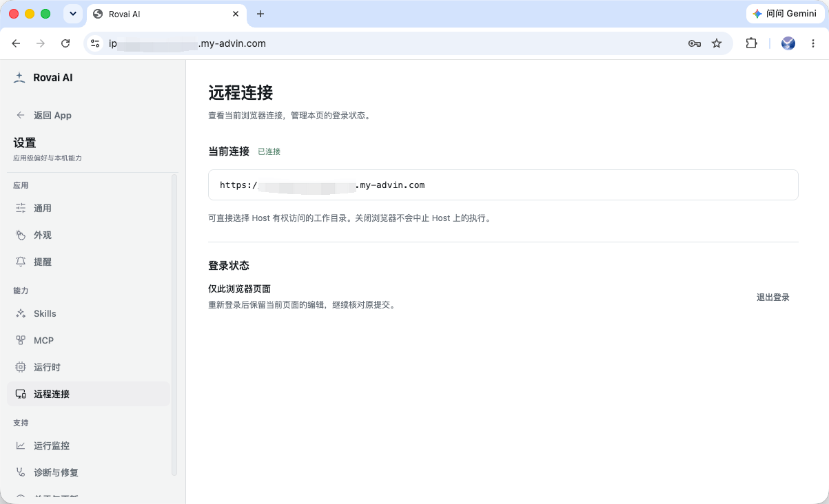Click the 外观 palette icon
The image size is (829, 504).
tap(21, 235)
